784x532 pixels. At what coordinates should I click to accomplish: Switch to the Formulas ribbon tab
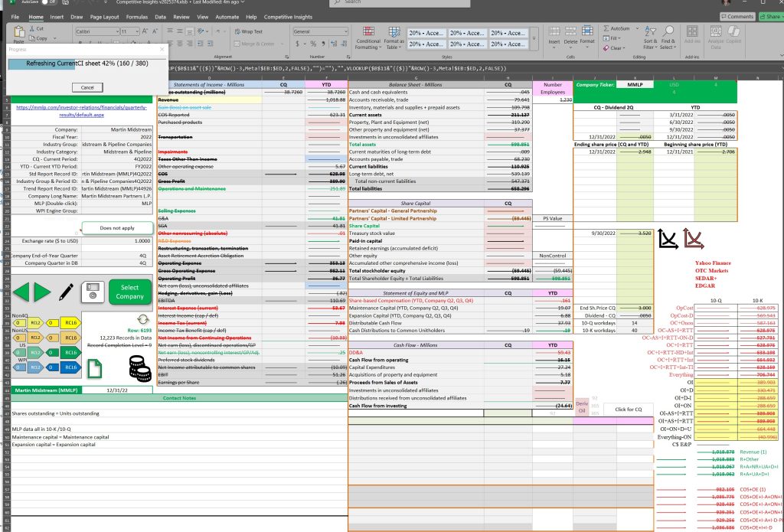pos(136,17)
